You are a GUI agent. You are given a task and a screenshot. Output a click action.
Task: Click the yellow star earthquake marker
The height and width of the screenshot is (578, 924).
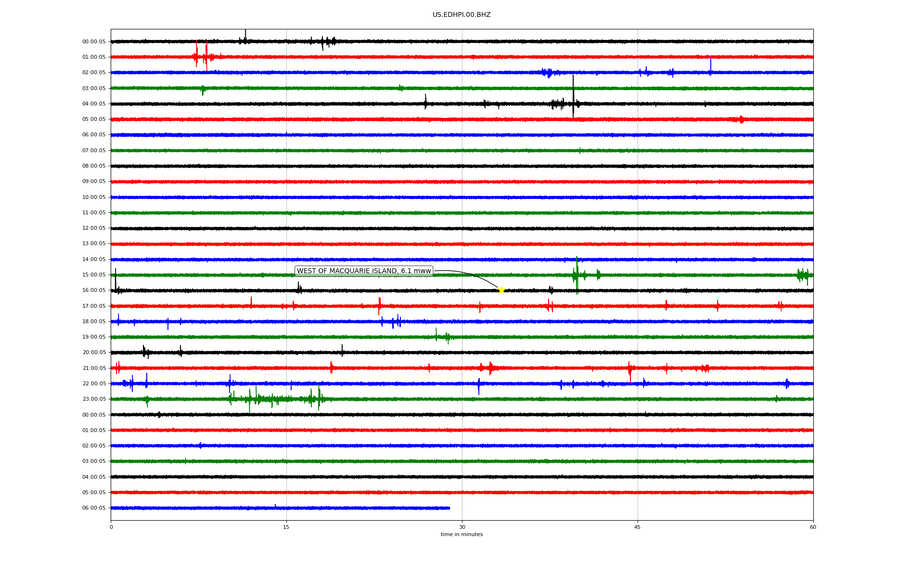pyautogui.click(x=501, y=290)
